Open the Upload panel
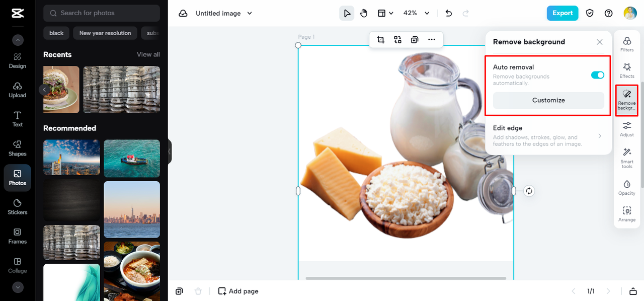 click(18, 90)
